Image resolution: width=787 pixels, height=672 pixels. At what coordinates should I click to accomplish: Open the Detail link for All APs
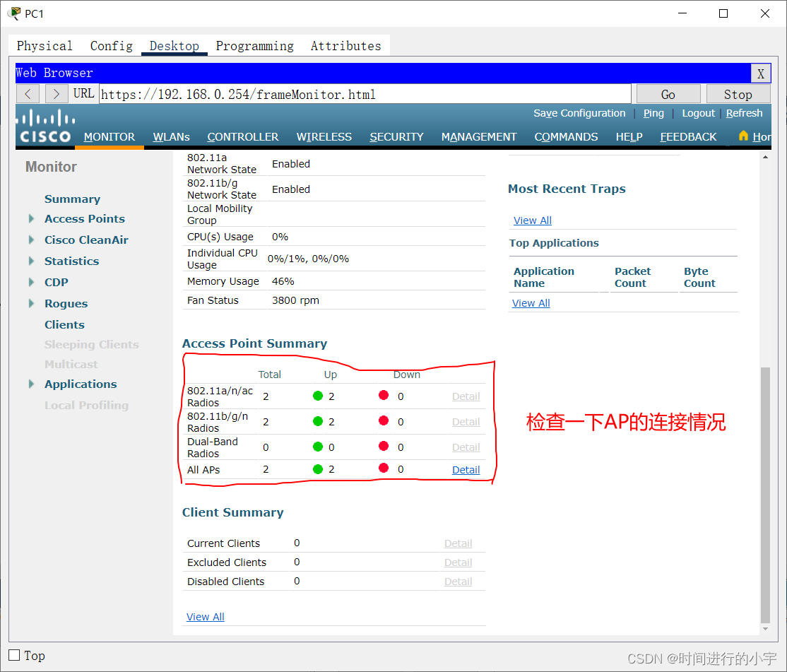pyautogui.click(x=466, y=469)
